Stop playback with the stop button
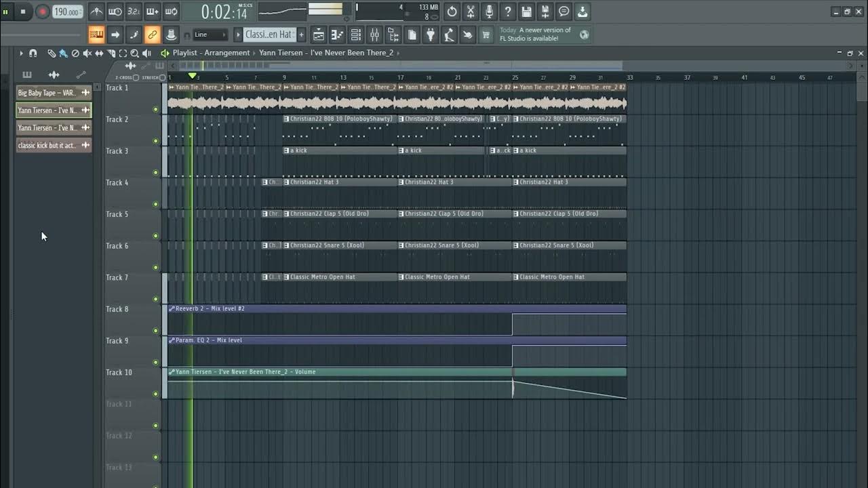Image resolution: width=868 pixels, height=488 pixels. (x=23, y=12)
